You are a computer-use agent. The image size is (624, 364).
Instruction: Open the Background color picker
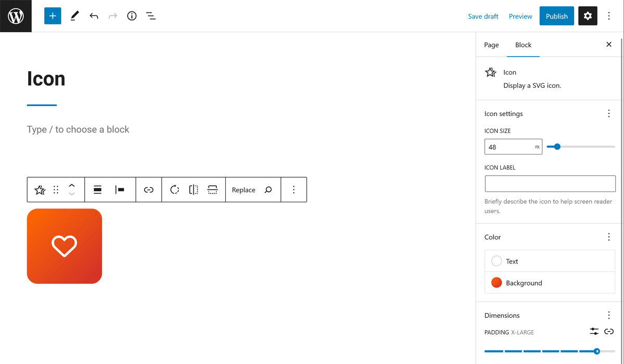(550, 283)
